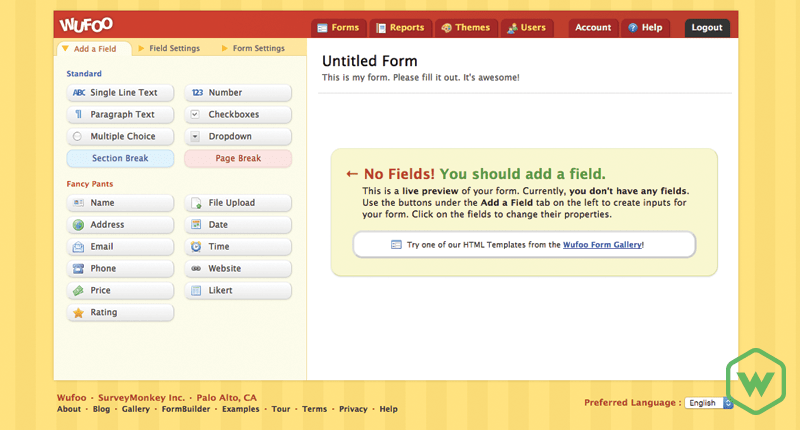Click the radio circle Multiple Choice icon
This screenshot has height=430, width=800.
click(x=77, y=136)
